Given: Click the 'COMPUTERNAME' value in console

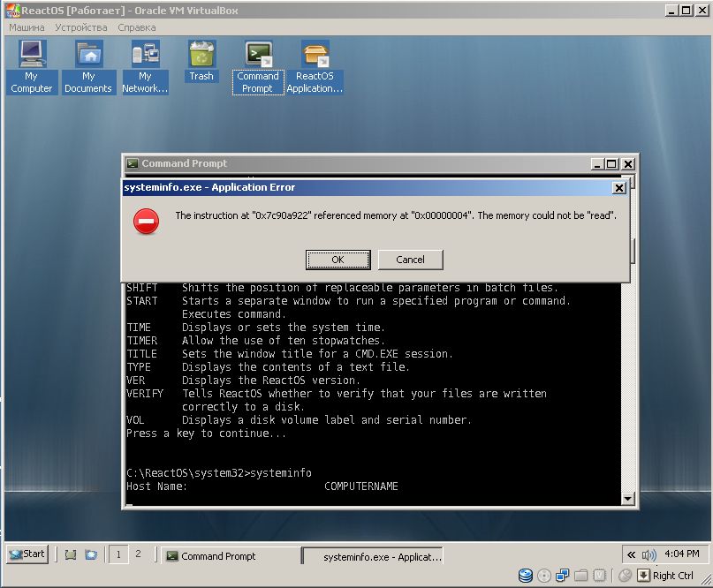Looking at the screenshot, I should [x=361, y=486].
